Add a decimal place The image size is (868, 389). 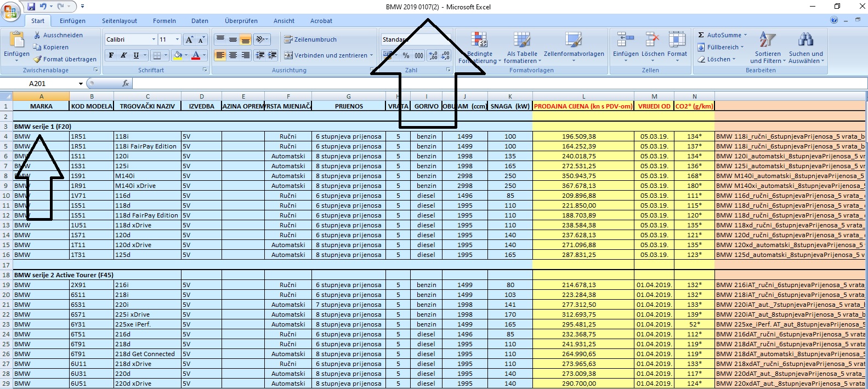(433, 55)
